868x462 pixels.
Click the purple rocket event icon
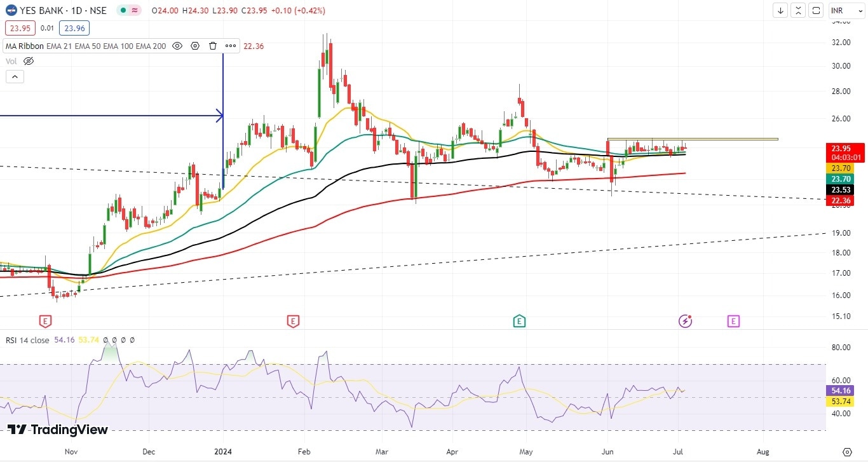point(685,322)
